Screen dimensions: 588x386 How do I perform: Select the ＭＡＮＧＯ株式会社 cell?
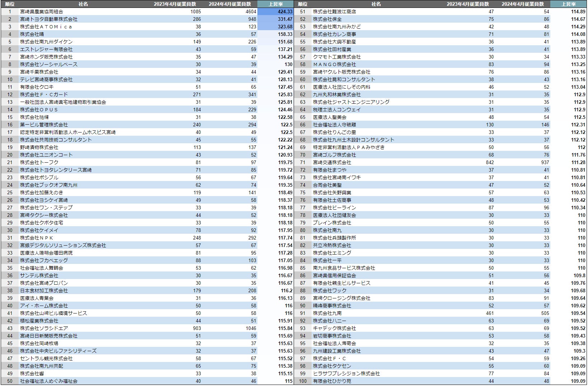tap(335, 64)
